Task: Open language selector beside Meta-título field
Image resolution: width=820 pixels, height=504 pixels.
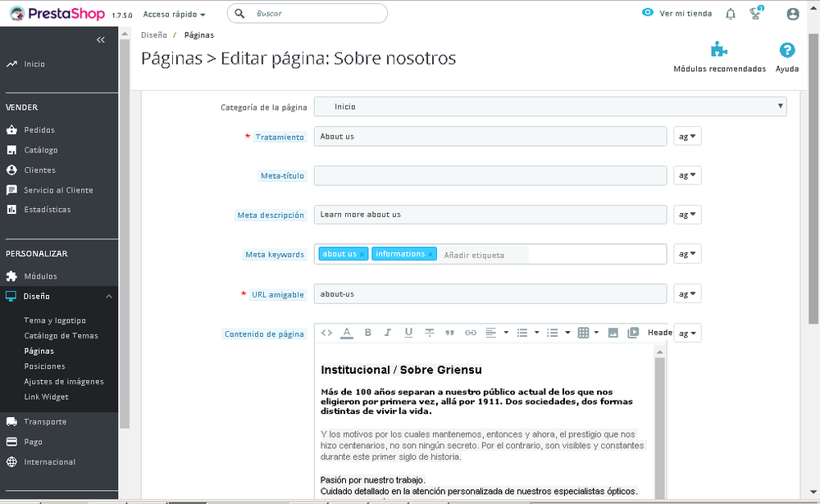Action: 687,175
